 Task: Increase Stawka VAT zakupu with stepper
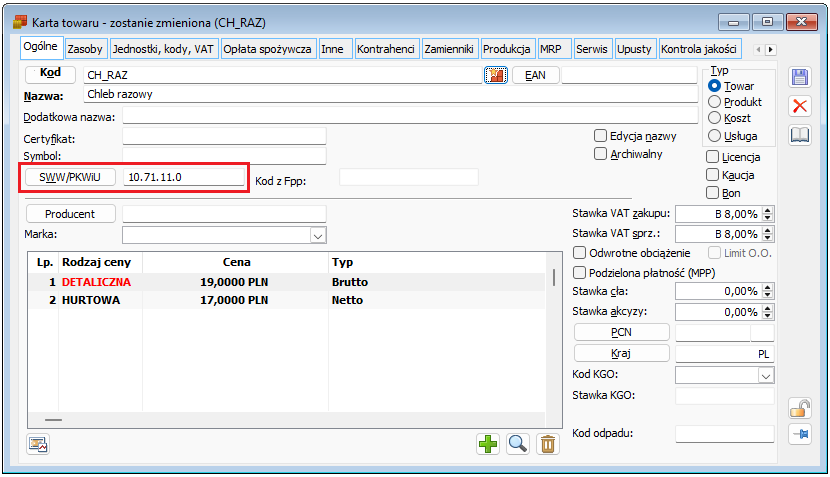768,210
